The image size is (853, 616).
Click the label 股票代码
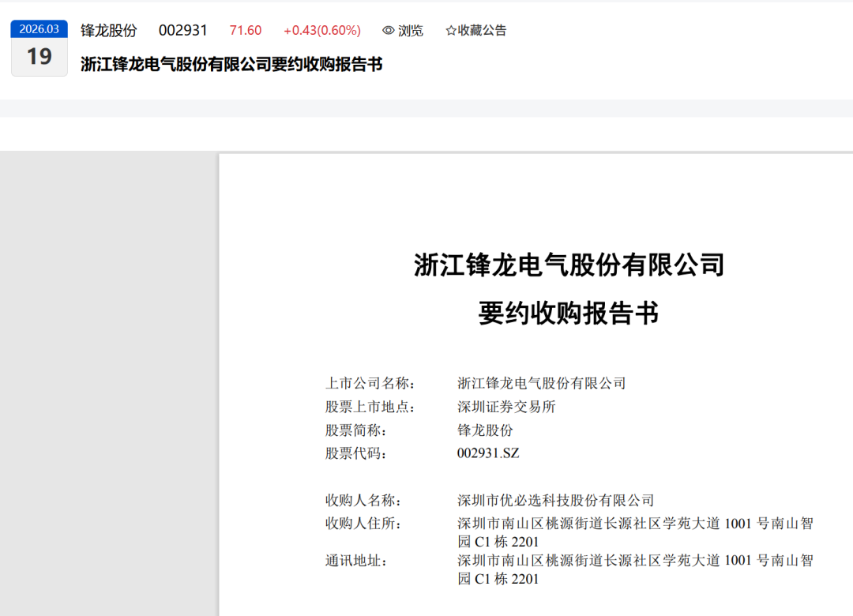(355, 453)
